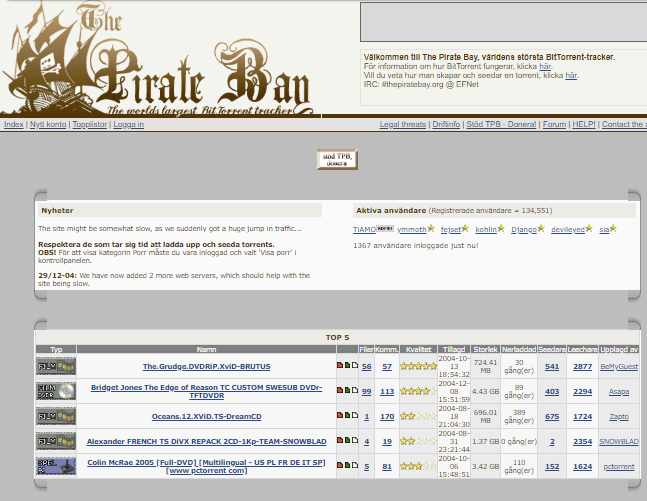Click the white file icon in The.Grudge row

point(354,365)
